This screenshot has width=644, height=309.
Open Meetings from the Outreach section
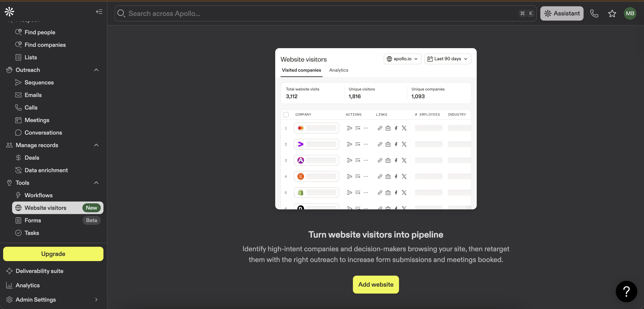tap(37, 120)
